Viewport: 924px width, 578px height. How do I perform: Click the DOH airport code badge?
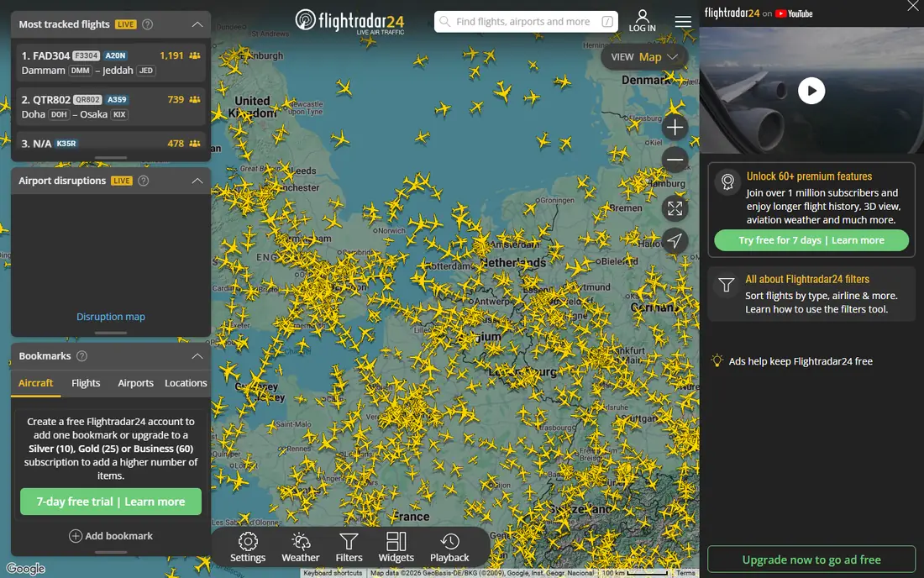click(58, 114)
